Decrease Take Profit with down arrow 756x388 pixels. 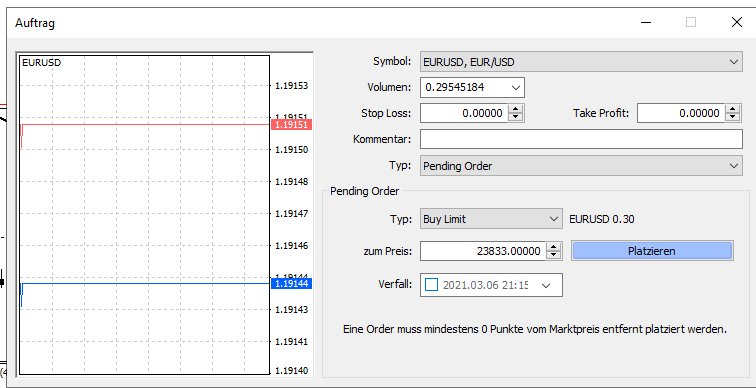point(733,118)
